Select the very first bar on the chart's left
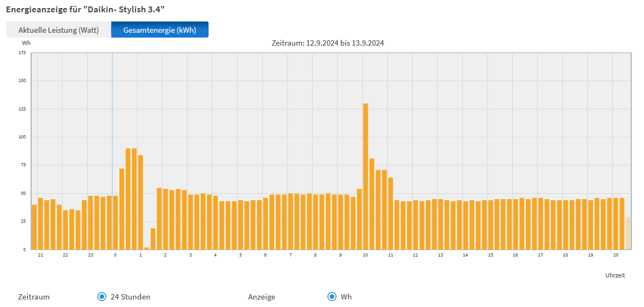The width and height of the screenshot is (644, 307). pyautogui.click(x=34, y=227)
